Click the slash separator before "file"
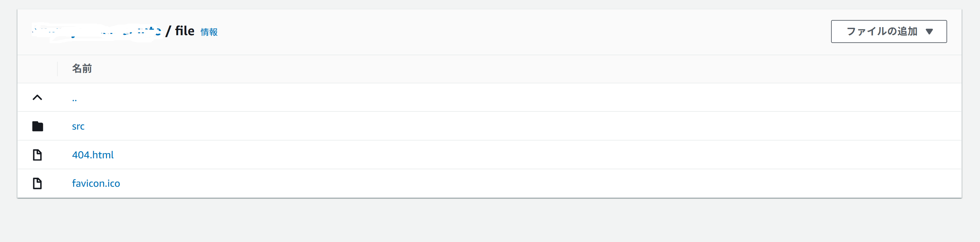This screenshot has width=980, height=242. 168,31
